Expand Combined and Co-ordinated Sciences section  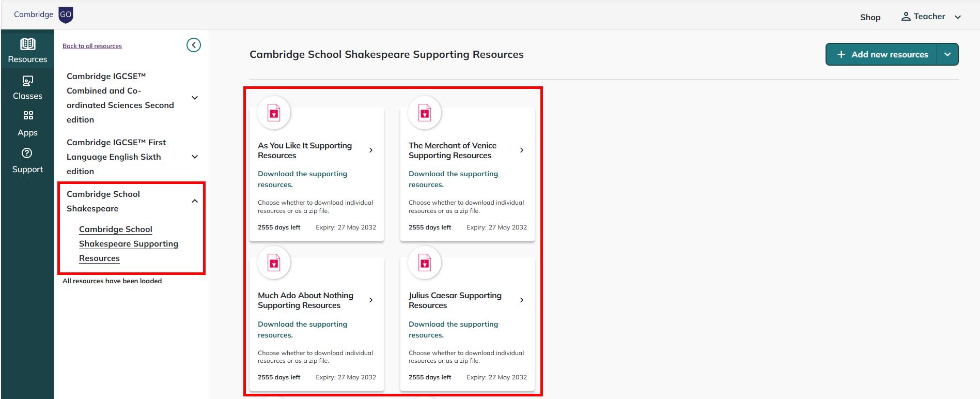(x=195, y=98)
